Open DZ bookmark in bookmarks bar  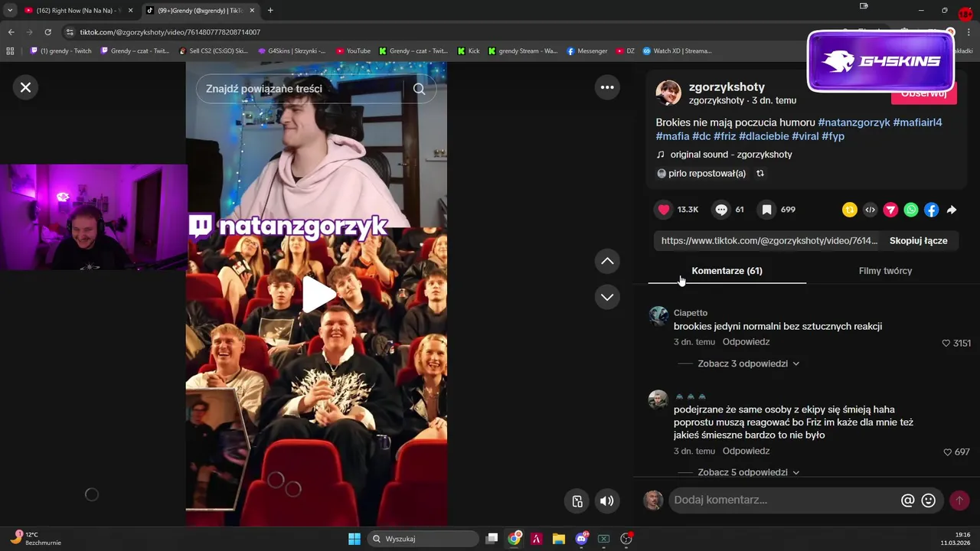tap(626, 51)
